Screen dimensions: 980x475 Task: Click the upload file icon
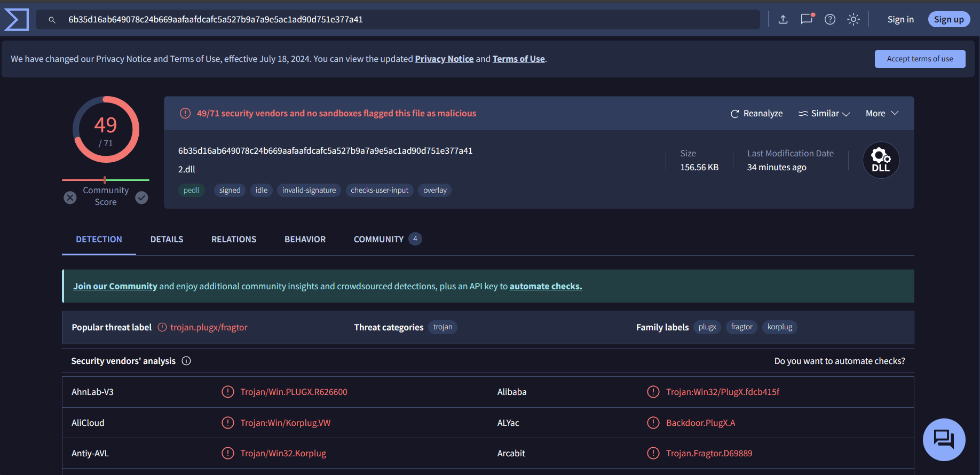click(x=783, y=20)
